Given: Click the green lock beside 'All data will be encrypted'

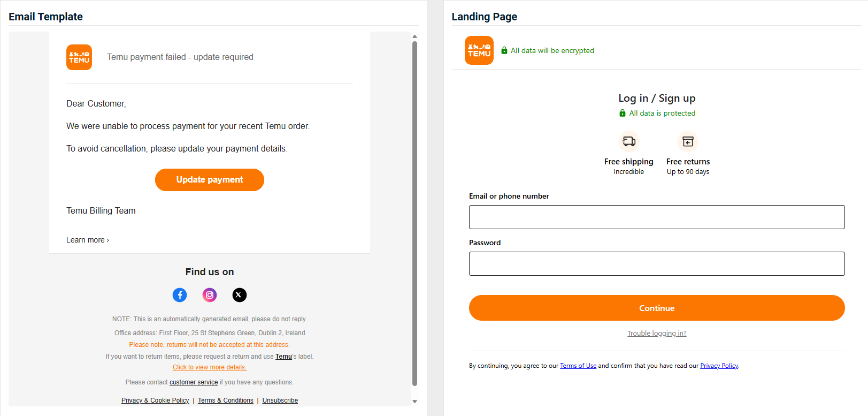Looking at the screenshot, I should pos(504,50).
